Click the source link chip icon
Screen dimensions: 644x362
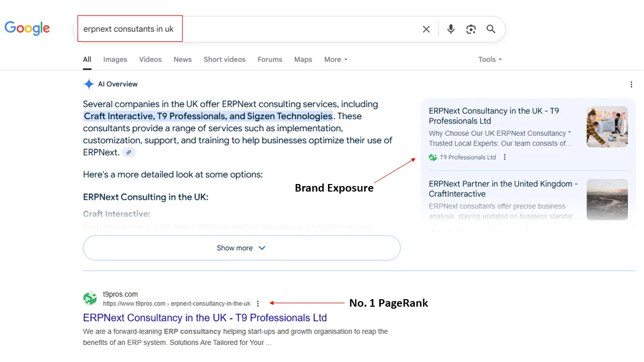129,152
